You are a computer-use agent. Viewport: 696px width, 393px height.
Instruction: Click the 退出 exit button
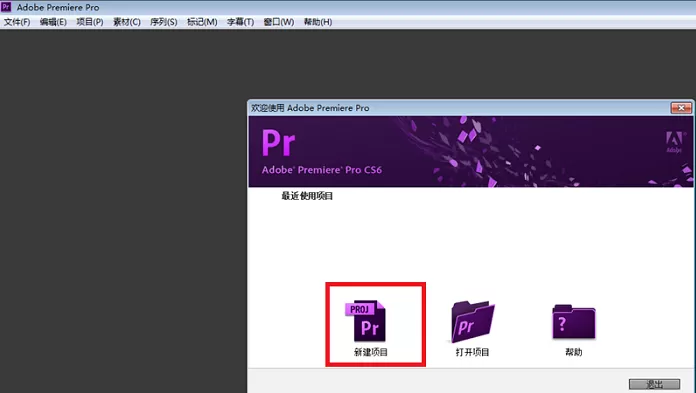coord(654,384)
